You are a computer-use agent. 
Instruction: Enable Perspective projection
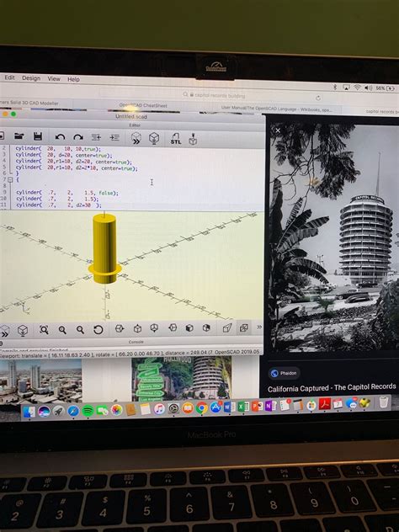pos(227,327)
